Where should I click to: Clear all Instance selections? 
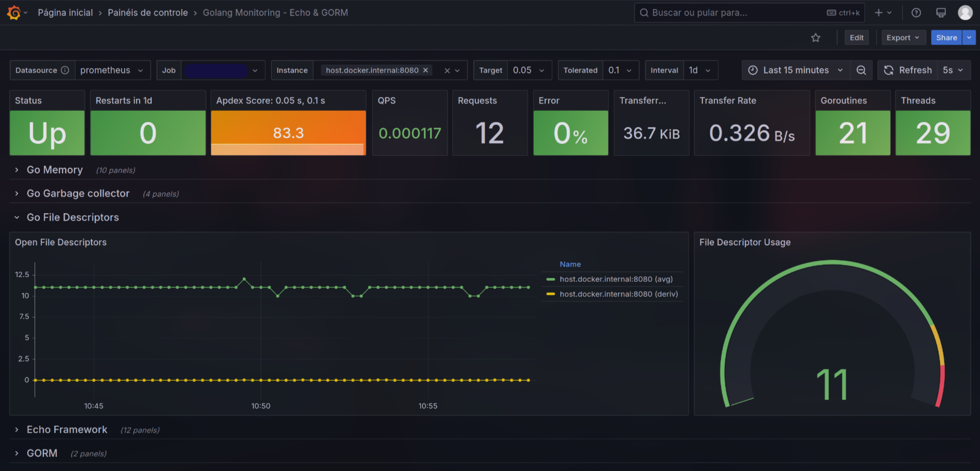(447, 70)
